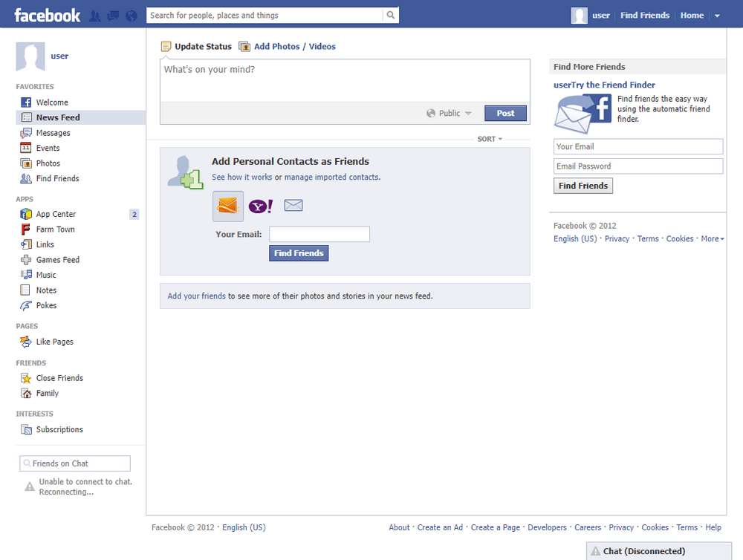Open Messages in the left sidebar
The image size is (743, 560).
(x=53, y=133)
